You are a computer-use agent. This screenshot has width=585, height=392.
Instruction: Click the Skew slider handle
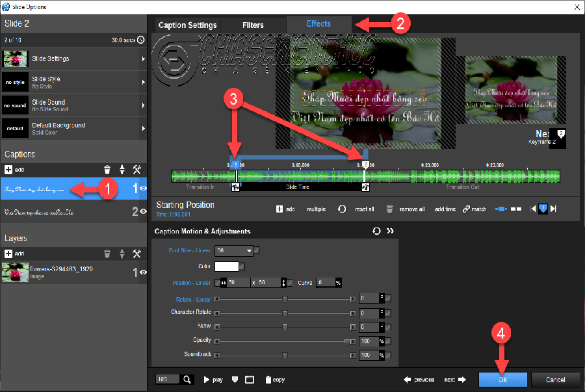(x=285, y=328)
